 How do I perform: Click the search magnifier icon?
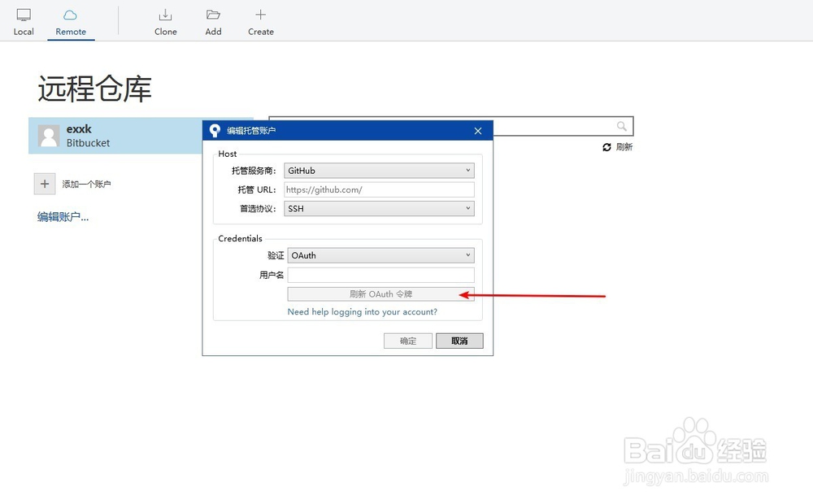pyautogui.click(x=622, y=126)
